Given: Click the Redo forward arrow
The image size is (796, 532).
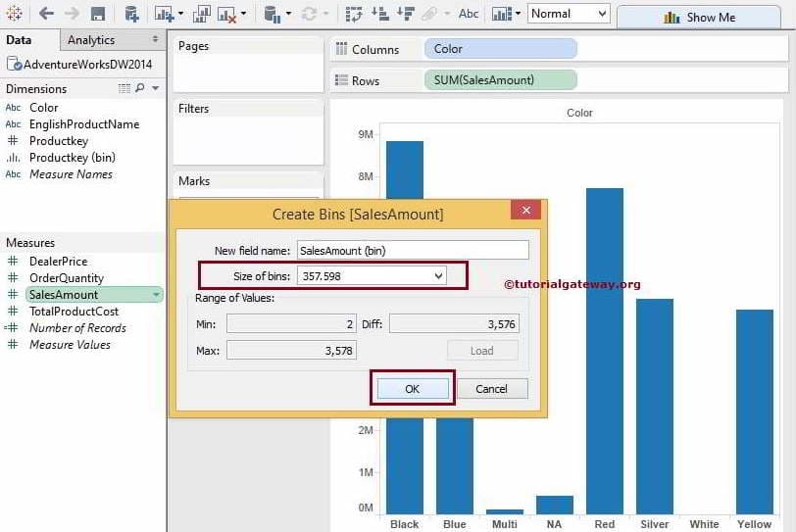Looking at the screenshot, I should point(72,14).
